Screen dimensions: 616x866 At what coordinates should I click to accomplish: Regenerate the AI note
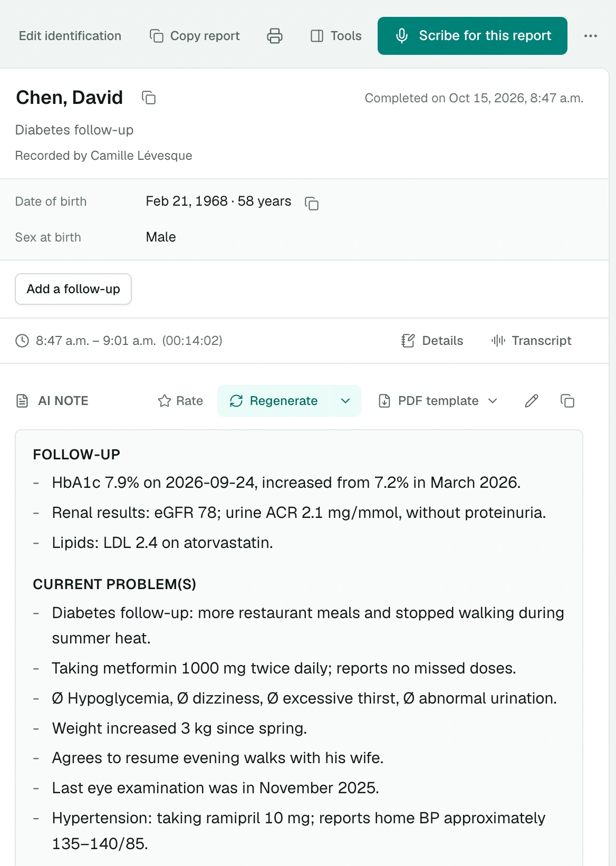tap(274, 401)
